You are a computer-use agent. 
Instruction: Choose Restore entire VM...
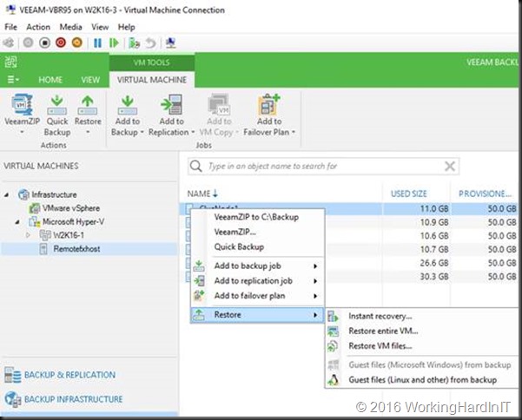point(383,331)
